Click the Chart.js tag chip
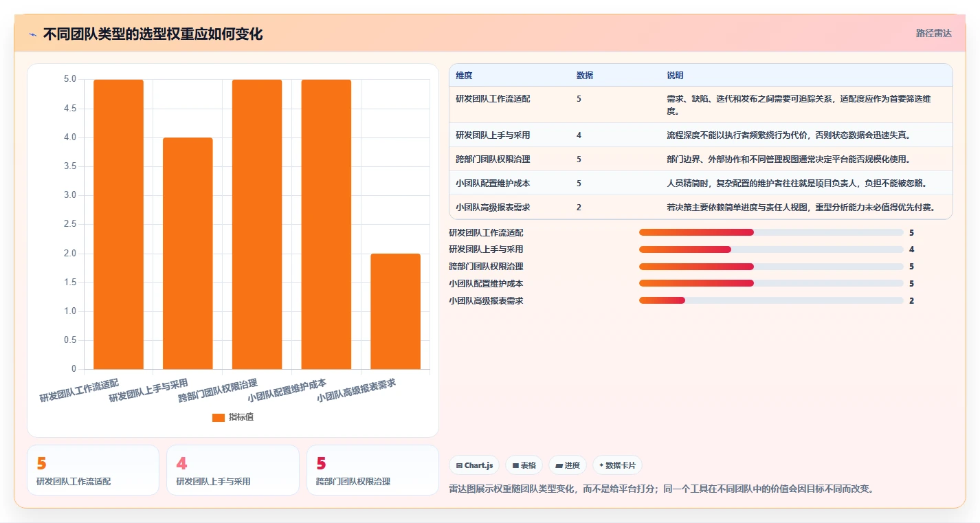The height and width of the screenshot is (523, 980). (x=474, y=465)
